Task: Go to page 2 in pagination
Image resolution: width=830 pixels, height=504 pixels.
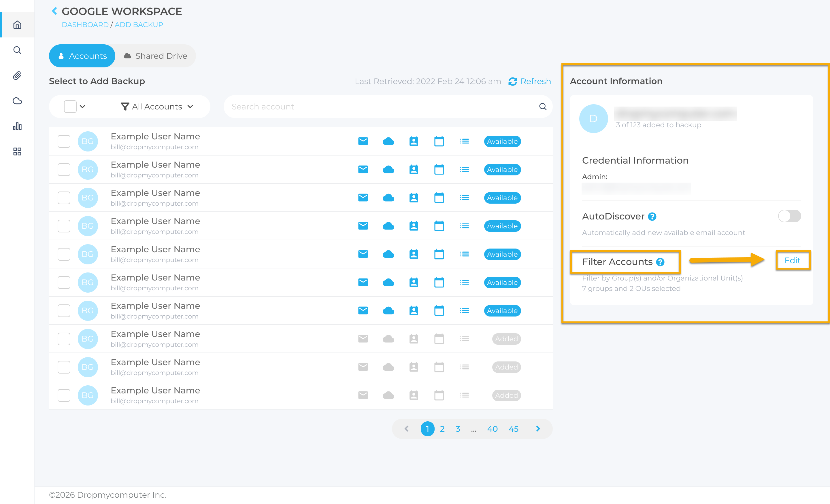Action: coord(442,429)
